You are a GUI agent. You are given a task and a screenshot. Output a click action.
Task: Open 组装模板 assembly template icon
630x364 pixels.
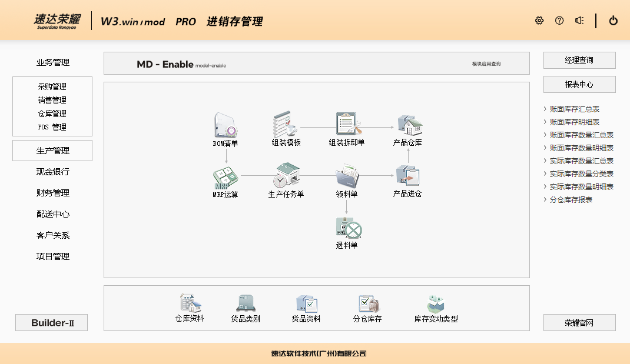point(286,125)
